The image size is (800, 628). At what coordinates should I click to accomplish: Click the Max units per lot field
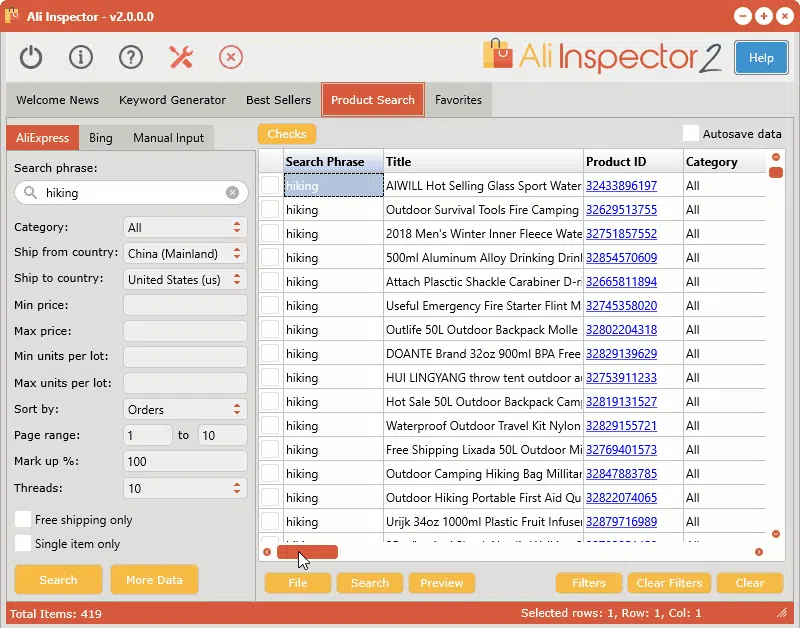tap(185, 383)
